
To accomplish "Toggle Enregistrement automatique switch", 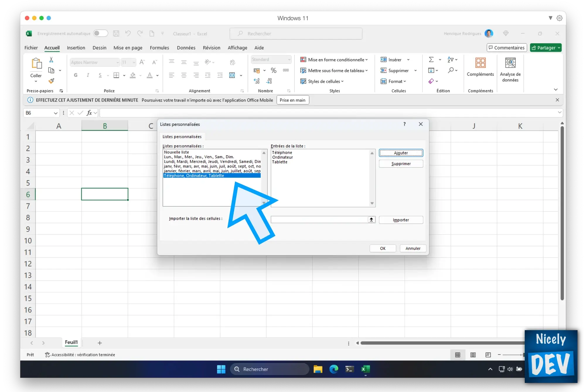I will (x=100, y=33).
